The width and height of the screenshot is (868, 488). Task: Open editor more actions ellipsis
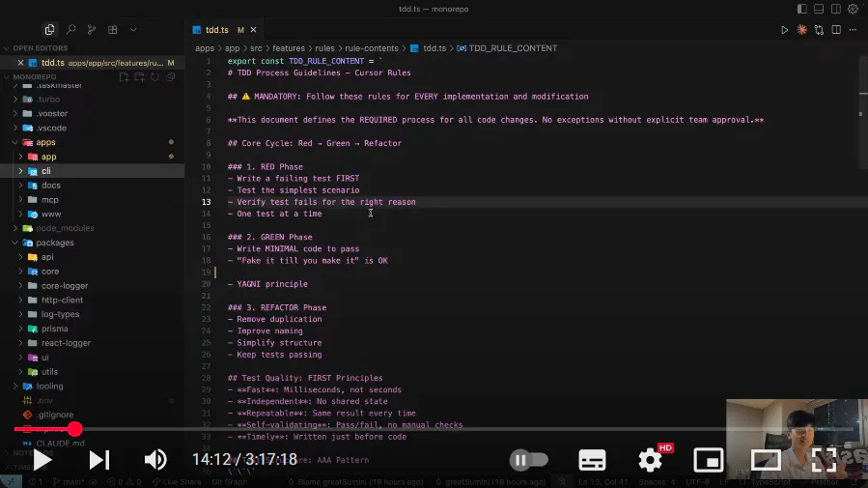tap(854, 30)
